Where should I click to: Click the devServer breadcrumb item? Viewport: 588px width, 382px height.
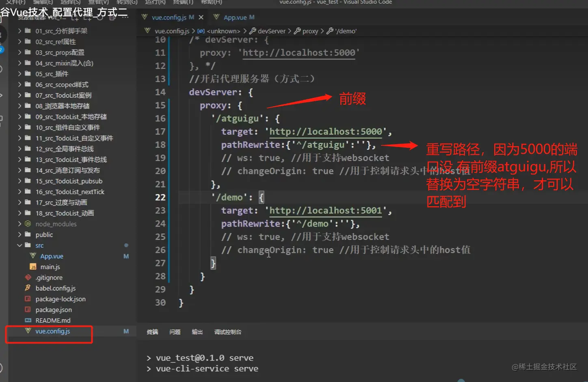272,31
